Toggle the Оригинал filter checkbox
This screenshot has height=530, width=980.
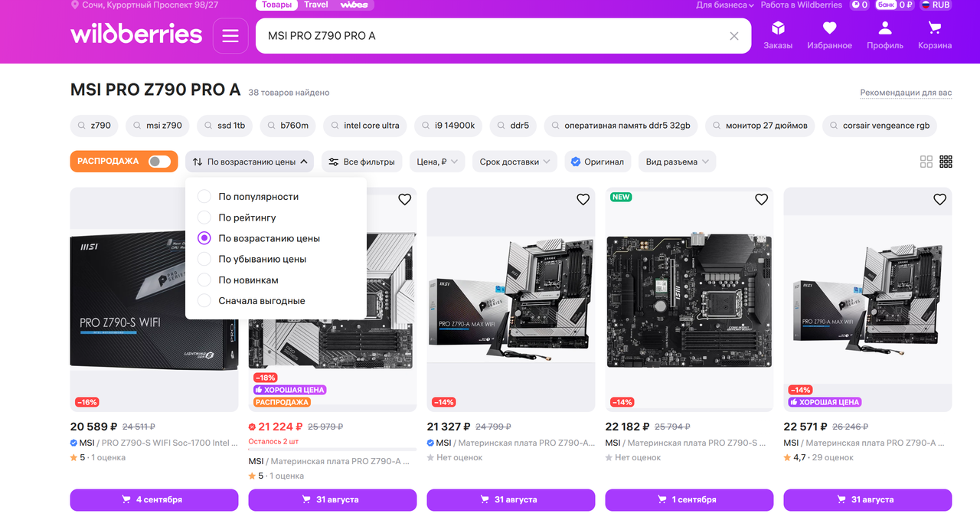point(598,162)
